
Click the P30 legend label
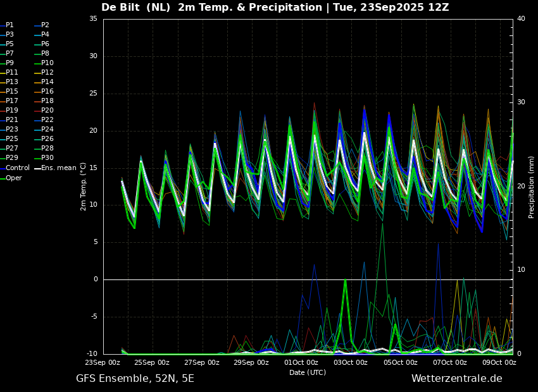(x=47, y=158)
